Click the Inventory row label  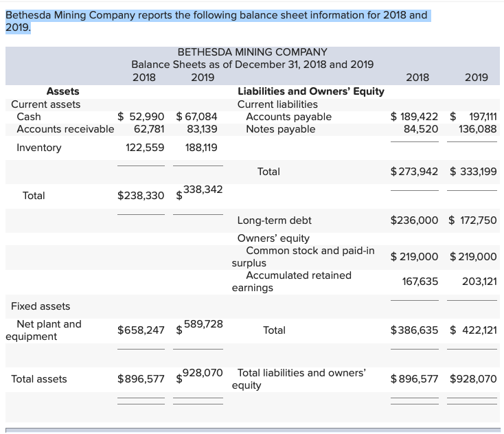pos(39,148)
